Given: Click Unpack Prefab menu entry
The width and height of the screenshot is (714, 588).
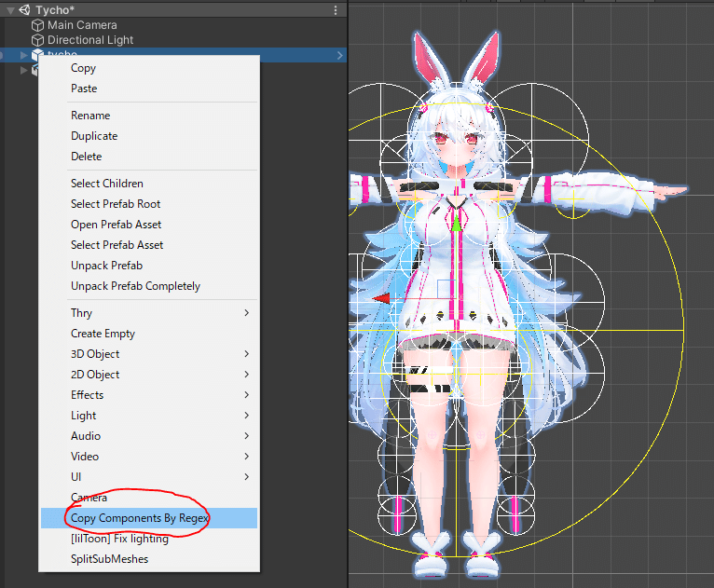Looking at the screenshot, I should 149,266.
